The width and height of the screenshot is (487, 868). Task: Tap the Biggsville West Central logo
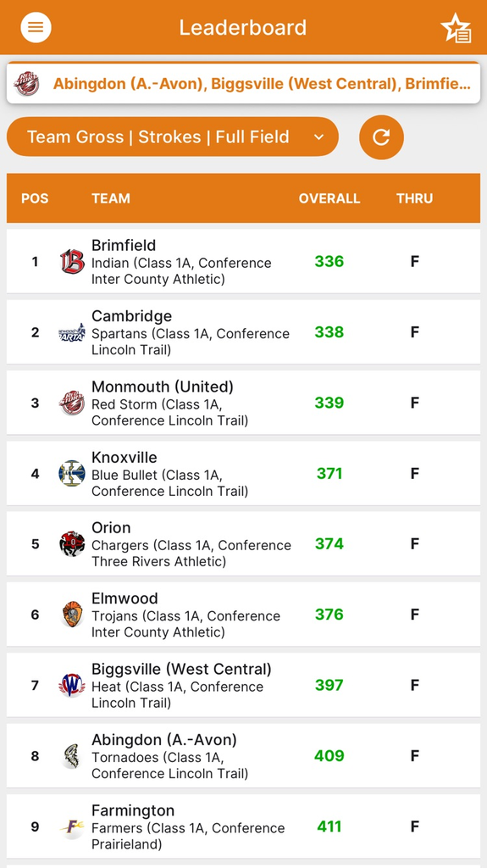[x=72, y=685]
